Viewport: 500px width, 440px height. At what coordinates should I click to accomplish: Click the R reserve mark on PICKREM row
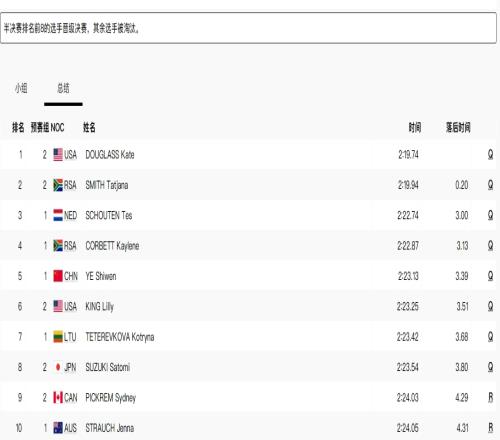tap(490, 397)
